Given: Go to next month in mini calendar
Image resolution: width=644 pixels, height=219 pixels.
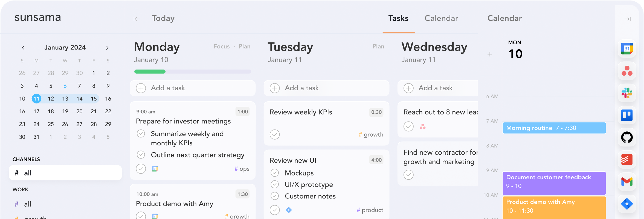Looking at the screenshot, I should tap(107, 48).
